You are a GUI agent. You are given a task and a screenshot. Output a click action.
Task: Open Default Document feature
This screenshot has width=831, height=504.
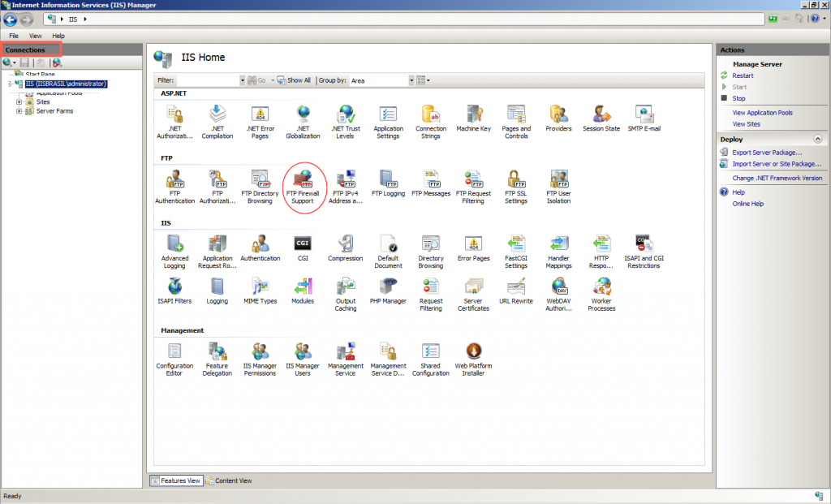[388, 252]
